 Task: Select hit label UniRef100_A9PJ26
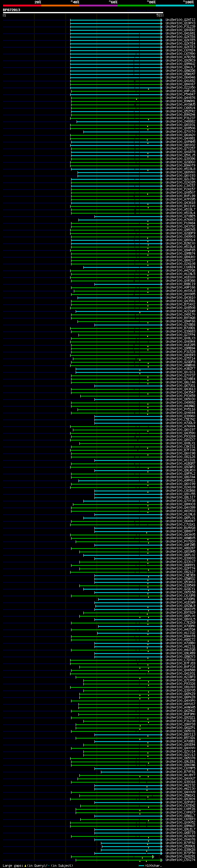tap(180, 91)
